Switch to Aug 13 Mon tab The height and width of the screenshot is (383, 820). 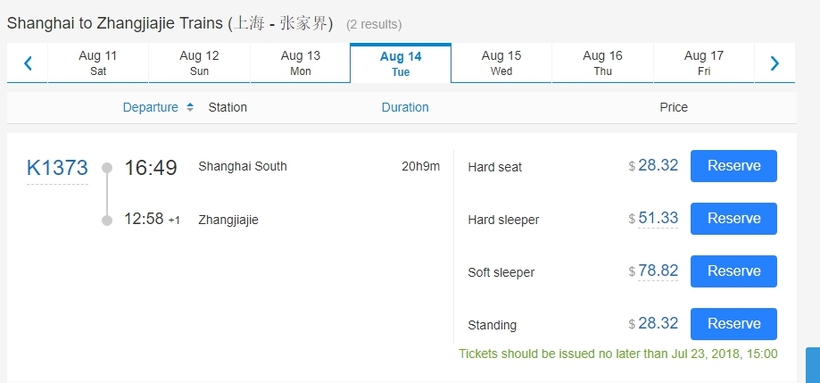[300, 63]
